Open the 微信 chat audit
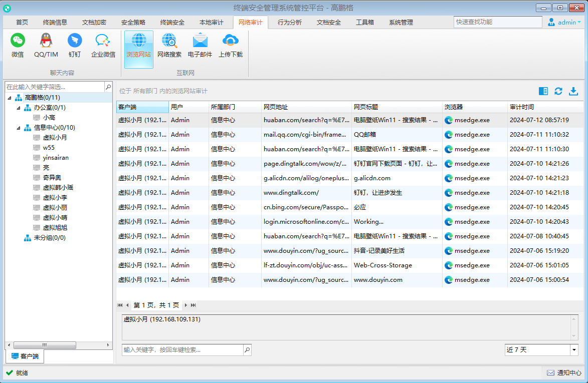 pos(18,45)
